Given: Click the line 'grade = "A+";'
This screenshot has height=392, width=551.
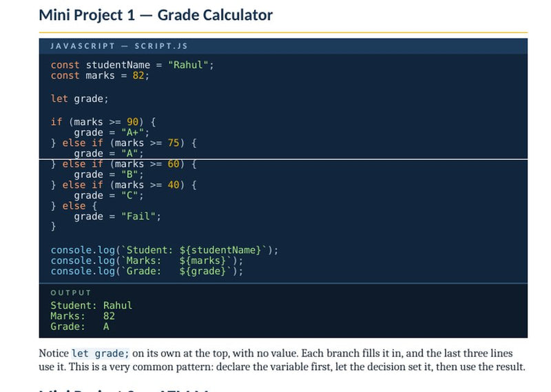Looking at the screenshot, I should [112, 132].
